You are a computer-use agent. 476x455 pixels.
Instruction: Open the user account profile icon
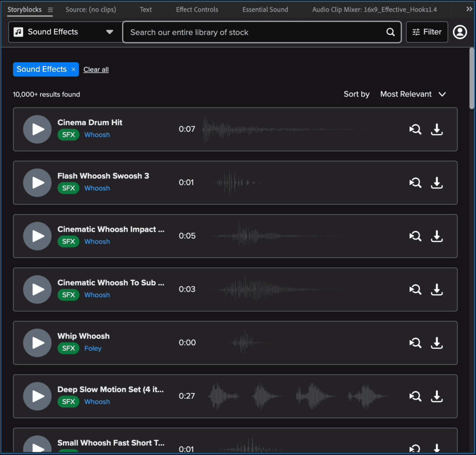[460, 32]
